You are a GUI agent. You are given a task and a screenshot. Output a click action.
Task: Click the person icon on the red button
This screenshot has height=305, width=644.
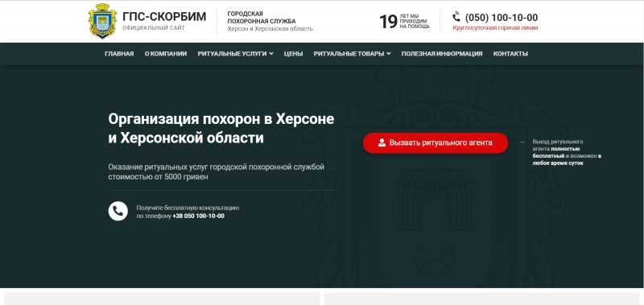(382, 143)
